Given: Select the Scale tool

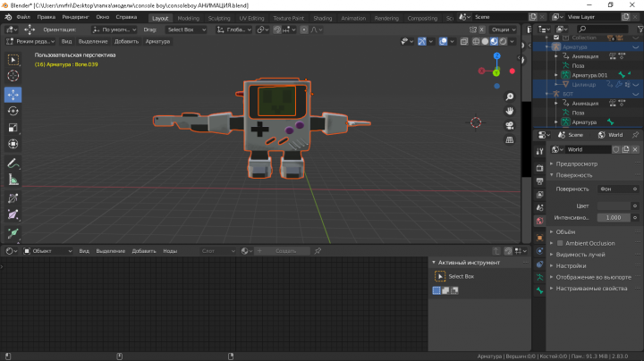Looking at the screenshot, I should 13,128.
